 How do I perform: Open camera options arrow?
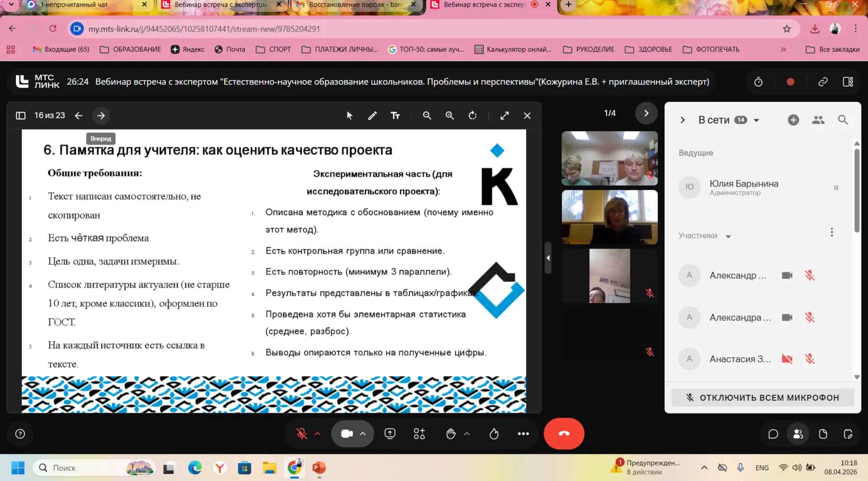(x=363, y=434)
